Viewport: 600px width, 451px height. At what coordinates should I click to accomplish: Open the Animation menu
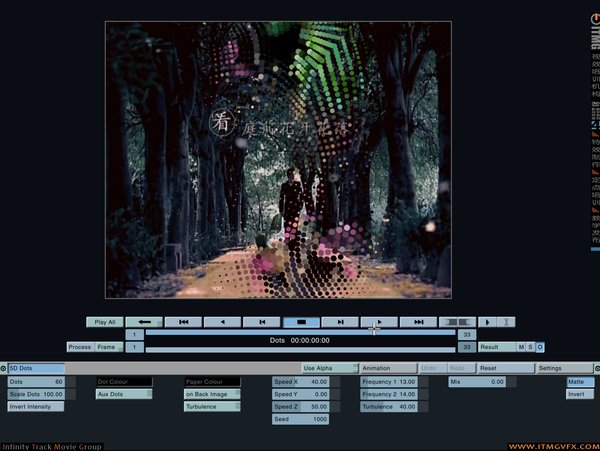pyautogui.click(x=389, y=368)
